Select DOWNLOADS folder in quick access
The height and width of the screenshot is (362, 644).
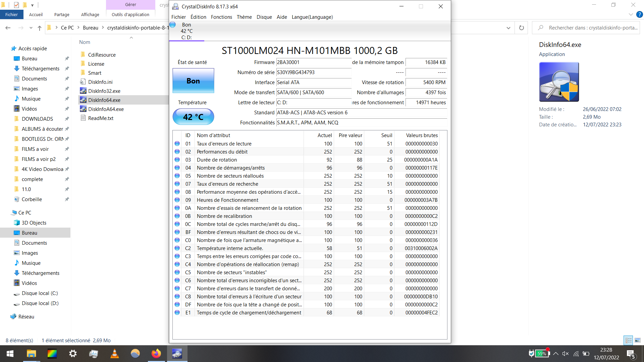pos(37,119)
